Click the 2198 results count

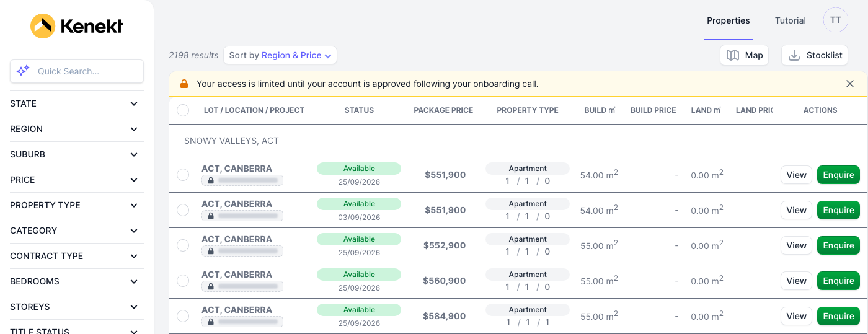point(193,55)
